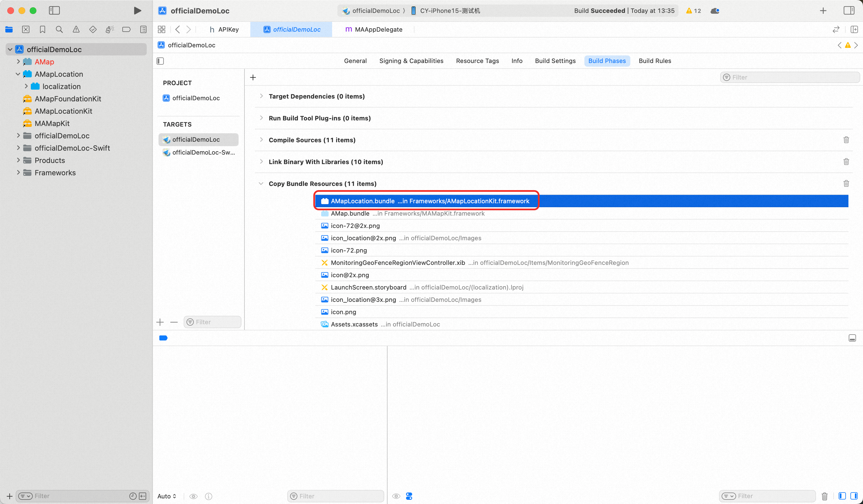The width and height of the screenshot is (863, 504).
Task: Collapse Copy Bundle Resources section
Action: (261, 183)
